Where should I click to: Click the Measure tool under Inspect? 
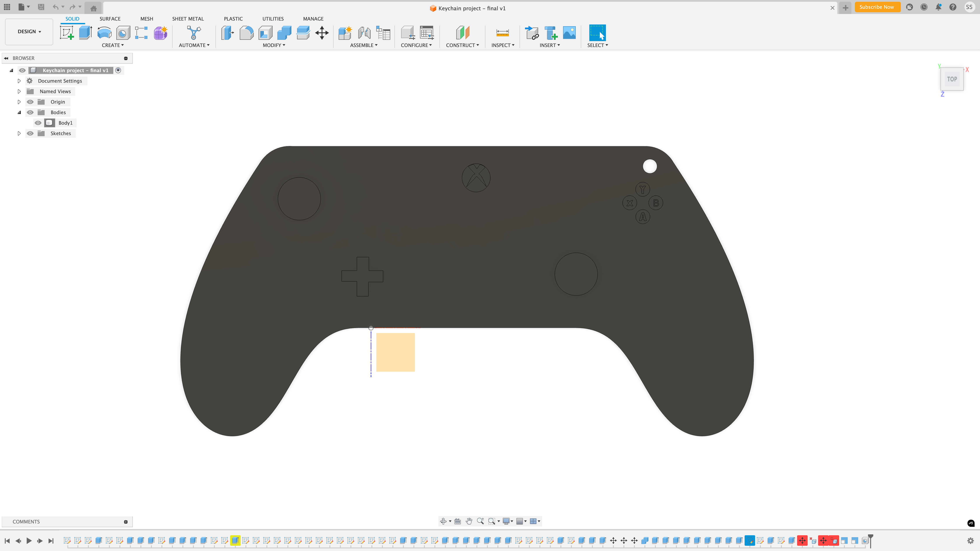click(502, 33)
